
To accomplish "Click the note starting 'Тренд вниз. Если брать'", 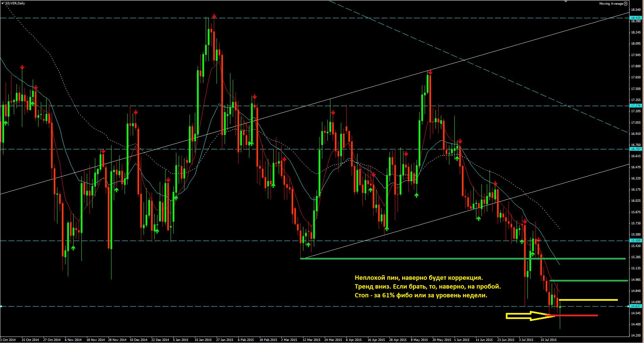I will pos(428,287).
